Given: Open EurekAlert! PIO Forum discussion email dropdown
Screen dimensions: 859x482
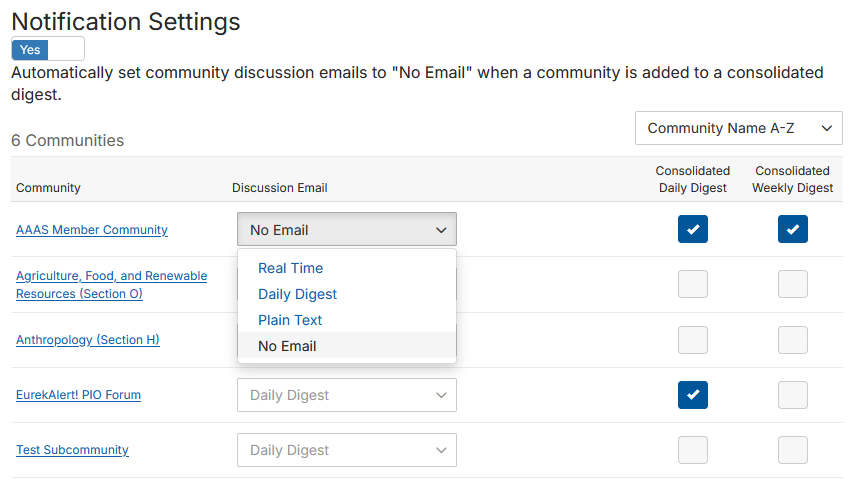Looking at the screenshot, I should 346,395.
